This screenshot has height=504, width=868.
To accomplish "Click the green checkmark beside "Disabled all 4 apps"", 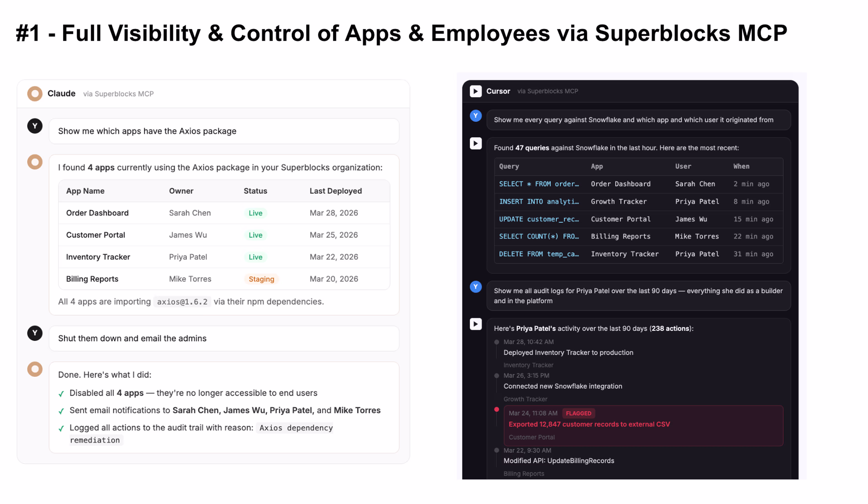I will point(61,394).
